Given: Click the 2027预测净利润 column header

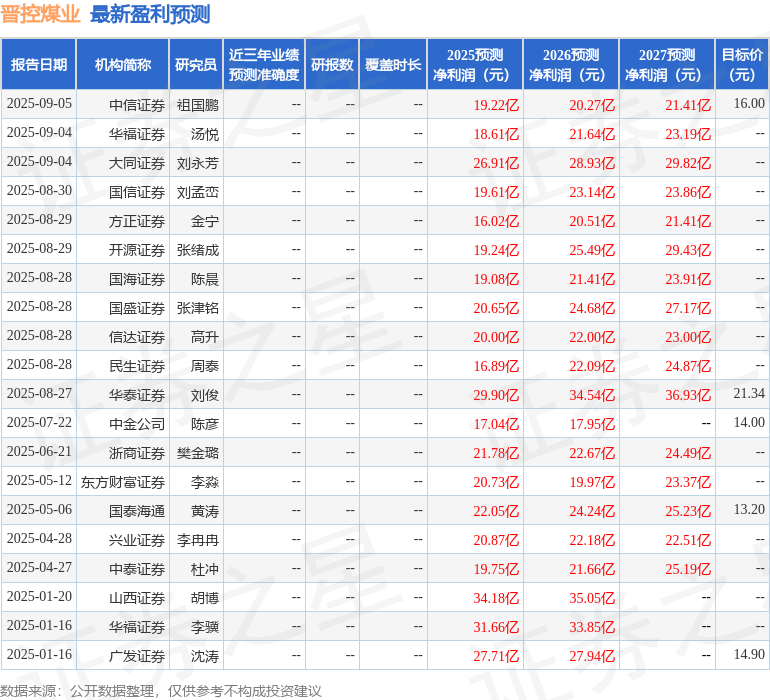Looking at the screenshot, I should pyautogui.click(x=667, y=65).
